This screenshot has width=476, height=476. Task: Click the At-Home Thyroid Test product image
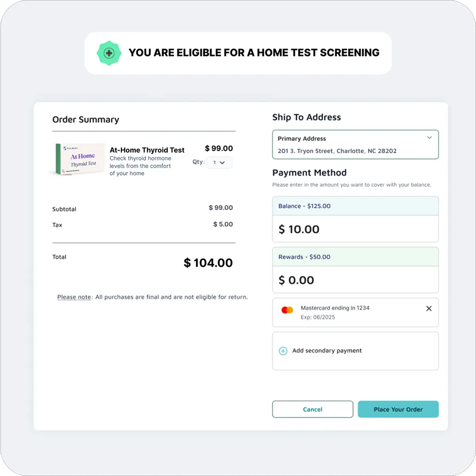[78, 159]
